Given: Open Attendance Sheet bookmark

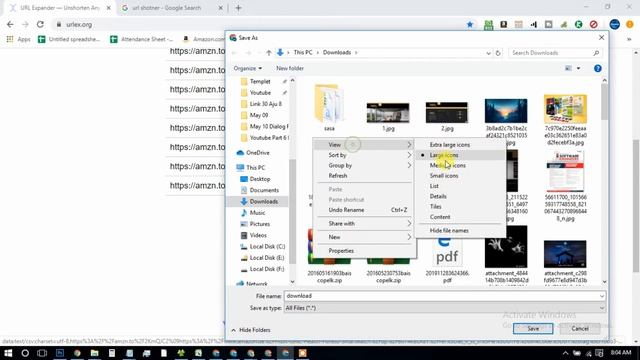Looking at the screenshot, I should click(x=142, y=39).
